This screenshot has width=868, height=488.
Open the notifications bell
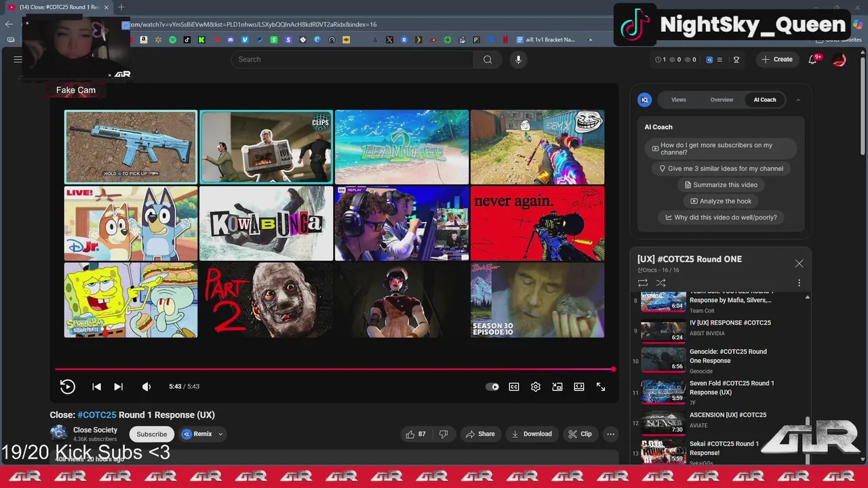coord(812,60)
